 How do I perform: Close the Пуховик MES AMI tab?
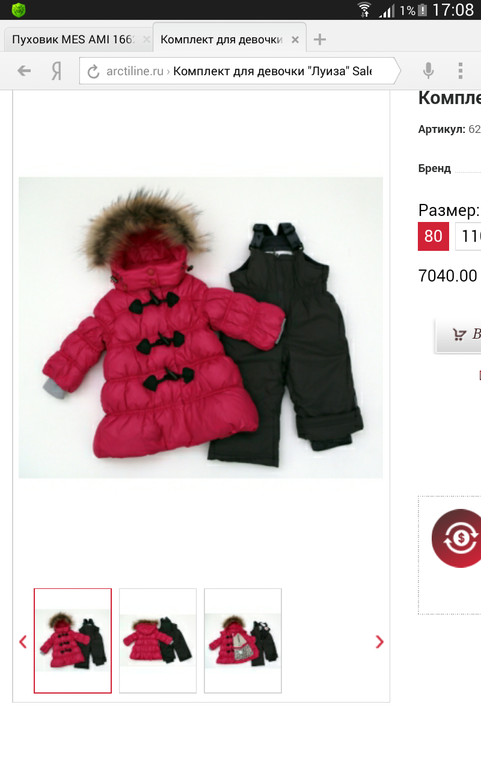point(146,40)
